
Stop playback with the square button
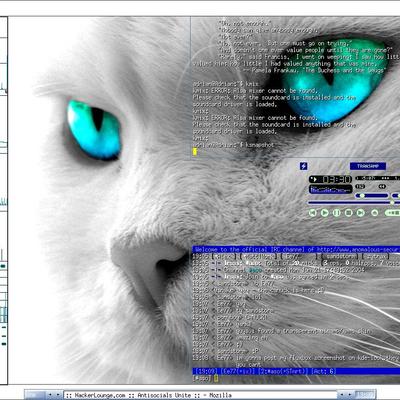tap(349, 213)
